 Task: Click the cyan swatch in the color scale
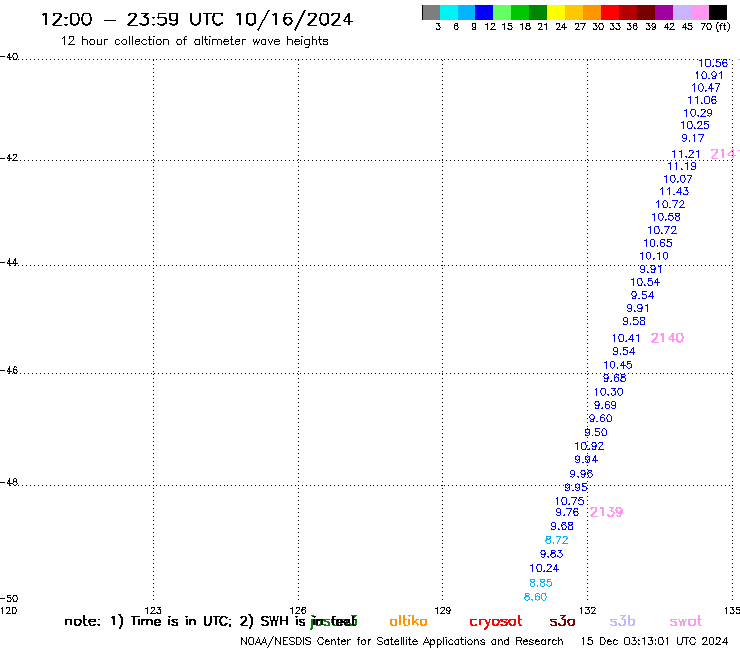(x=449, y=12)
